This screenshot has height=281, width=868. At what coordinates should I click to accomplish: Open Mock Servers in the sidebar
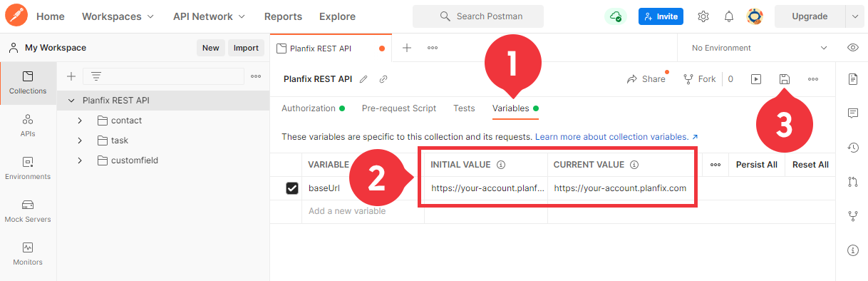[x=28, y=210]
